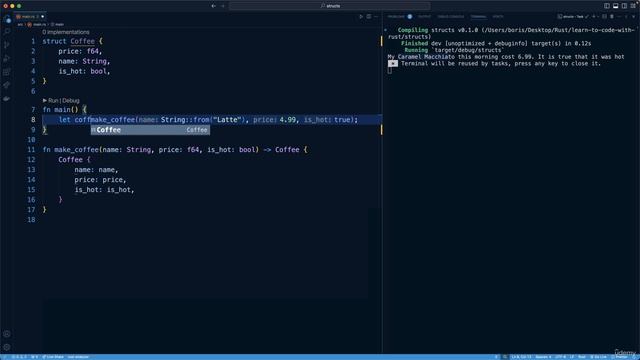This screenshot has height=360, width=640.
Task: Click the rust-analyzer status bar entry
Action: (x=78, y=357)
